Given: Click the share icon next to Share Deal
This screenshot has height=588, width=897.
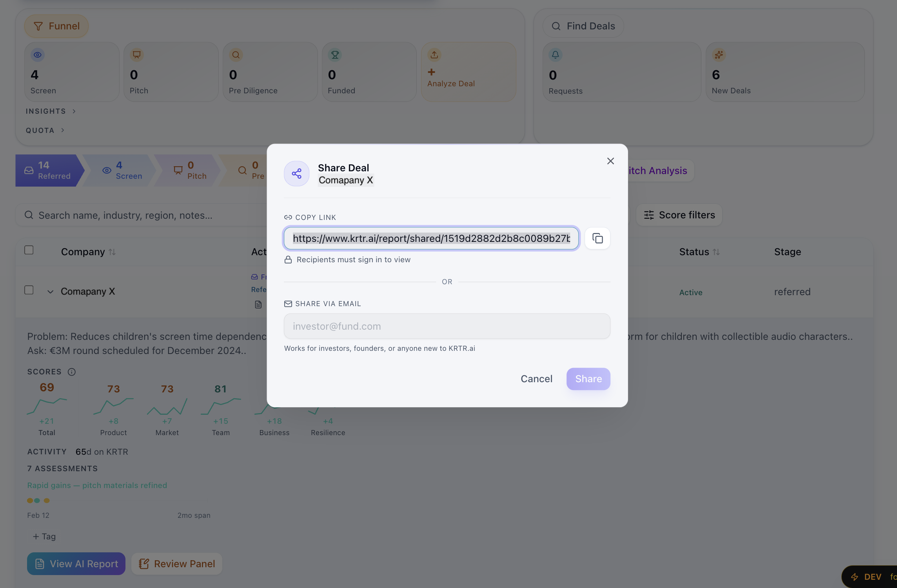Looking at the screenshot, I should [x=296, y=173].
